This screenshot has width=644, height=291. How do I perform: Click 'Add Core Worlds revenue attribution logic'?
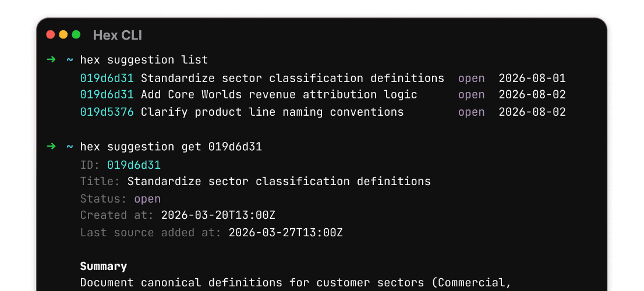point(279,95)
